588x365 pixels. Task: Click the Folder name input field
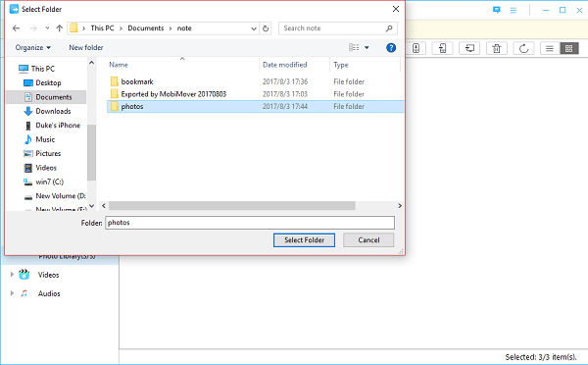click(250, 223)
